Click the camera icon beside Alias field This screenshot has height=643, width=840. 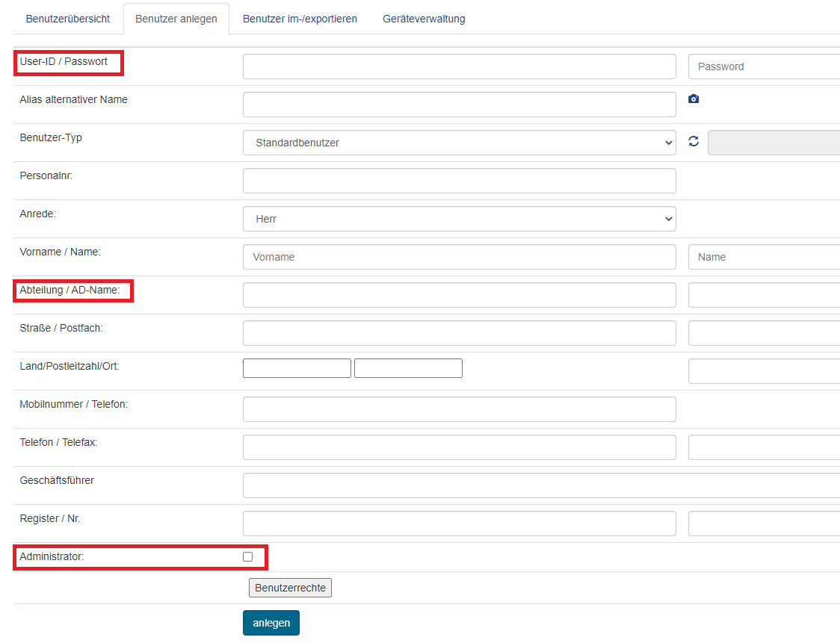tap(694, 99)
